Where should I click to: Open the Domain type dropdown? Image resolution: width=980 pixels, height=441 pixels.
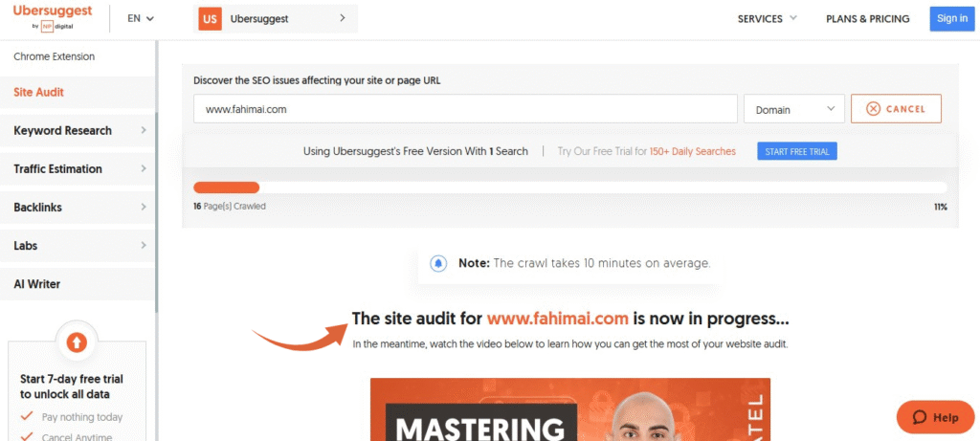coord(794,109)
